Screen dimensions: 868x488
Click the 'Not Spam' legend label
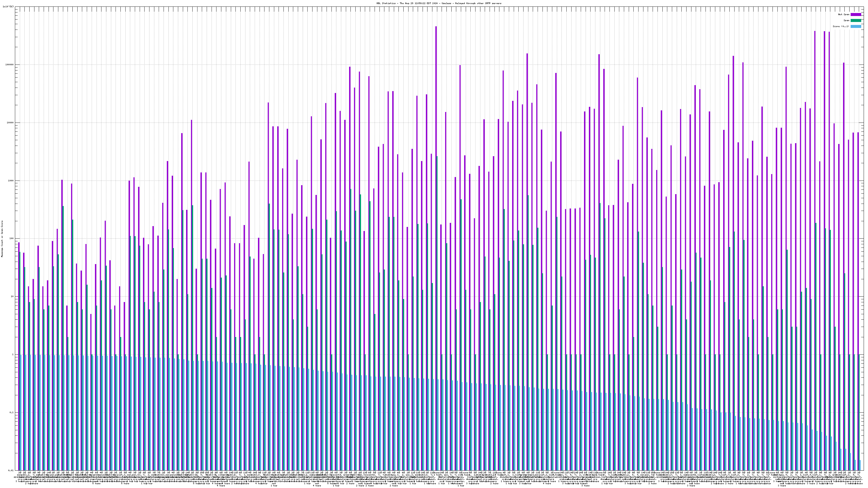click(844, 14)
